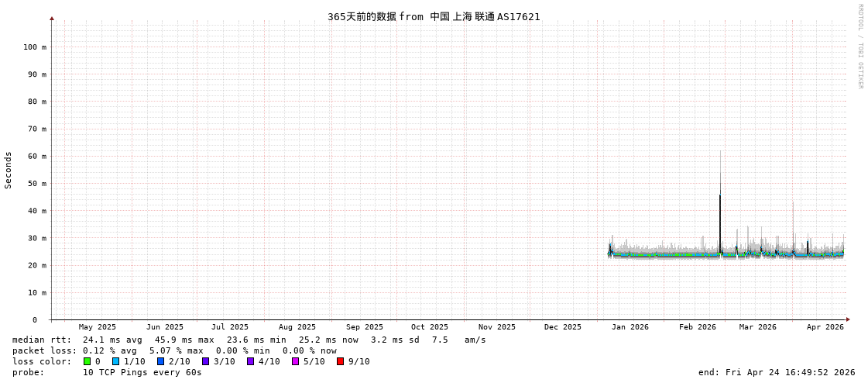868x383 pixels.
Task: Click the RRDTOOL / TOBI OETIKER watermark
Action: click(859, 47)
